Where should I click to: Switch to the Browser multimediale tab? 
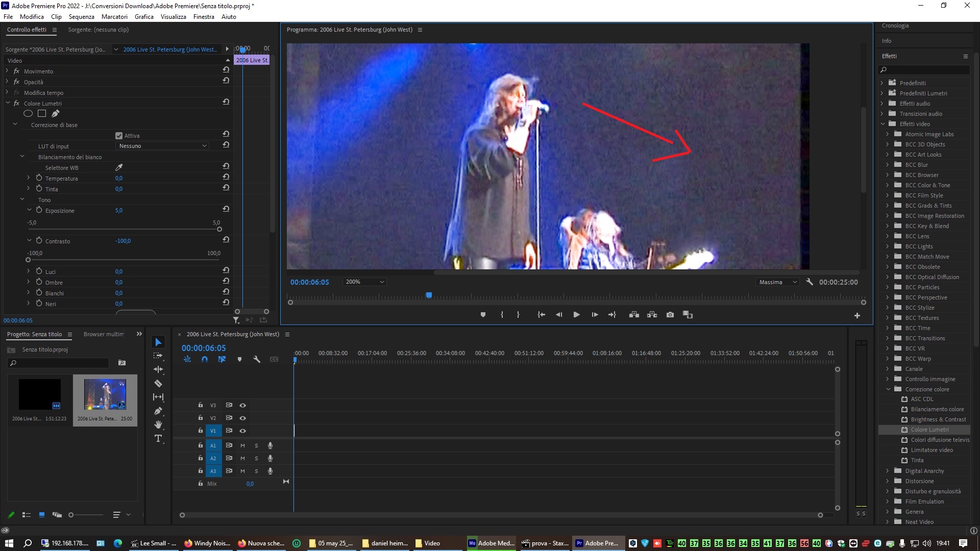tap(104, 334)
